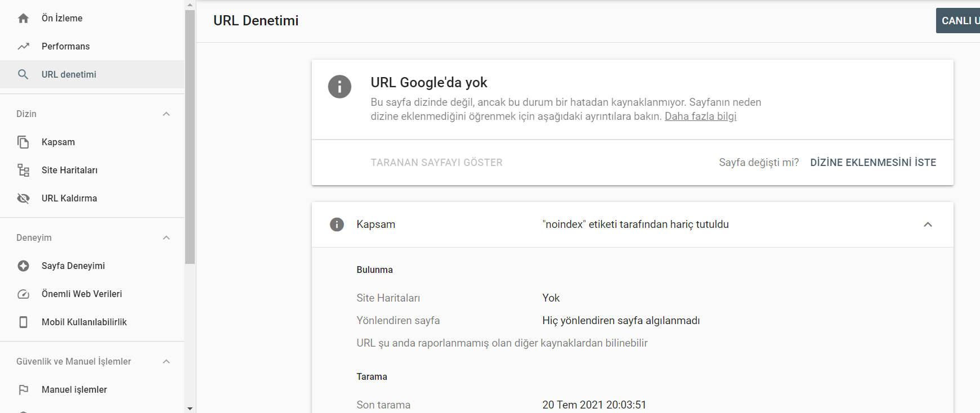The height and width of the screenshot is (413, 980).
Task: Click the noindex exclusion status text
Action: 636,225
